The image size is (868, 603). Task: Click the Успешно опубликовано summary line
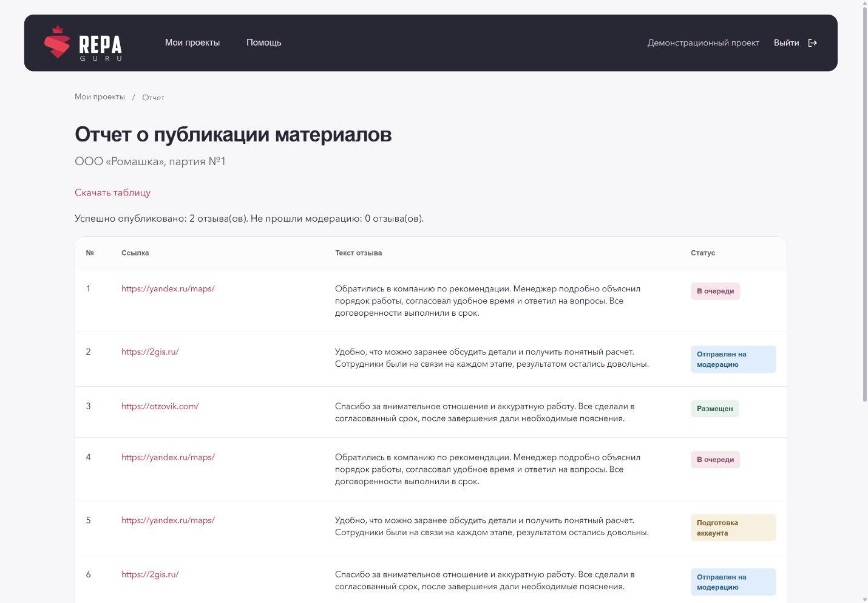click(x=249, y=219)
